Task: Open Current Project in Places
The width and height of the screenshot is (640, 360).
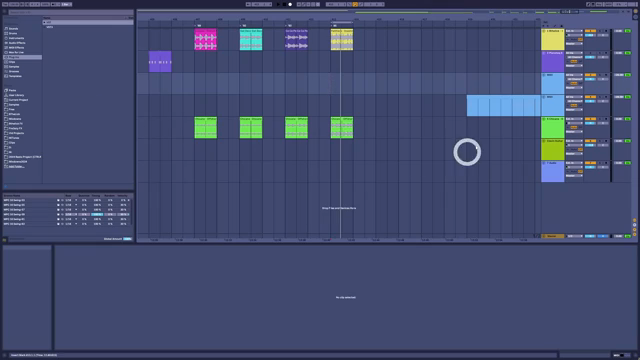Action: [x=18, y=100]
